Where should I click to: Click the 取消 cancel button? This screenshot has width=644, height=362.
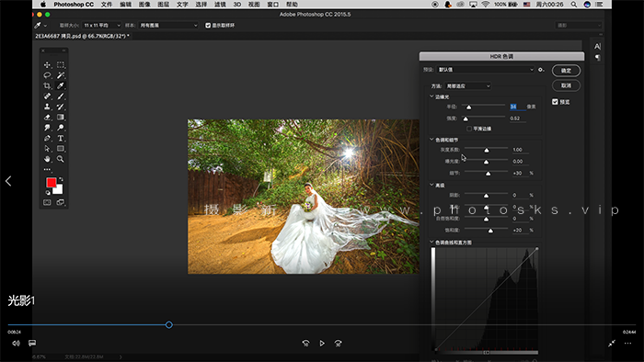coord(566,85)
